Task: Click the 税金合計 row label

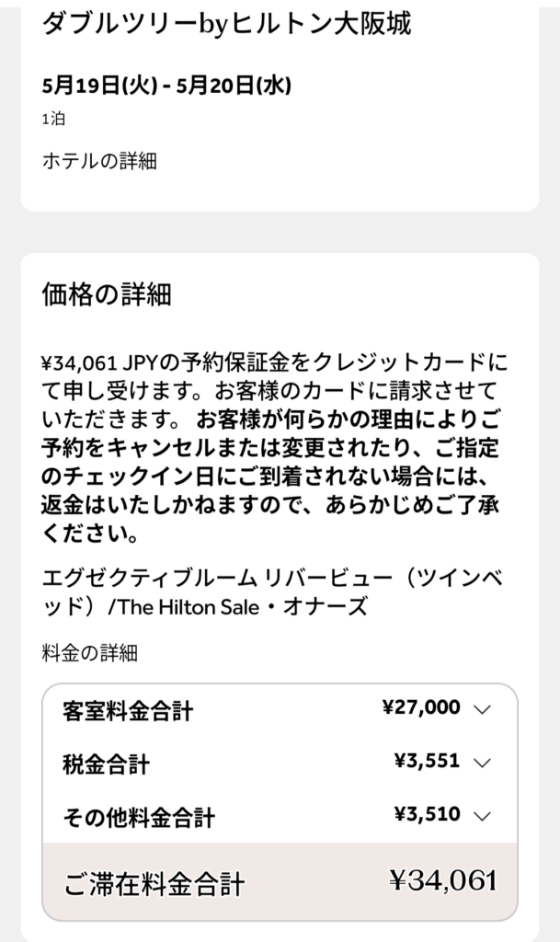Action: [106, 764]
